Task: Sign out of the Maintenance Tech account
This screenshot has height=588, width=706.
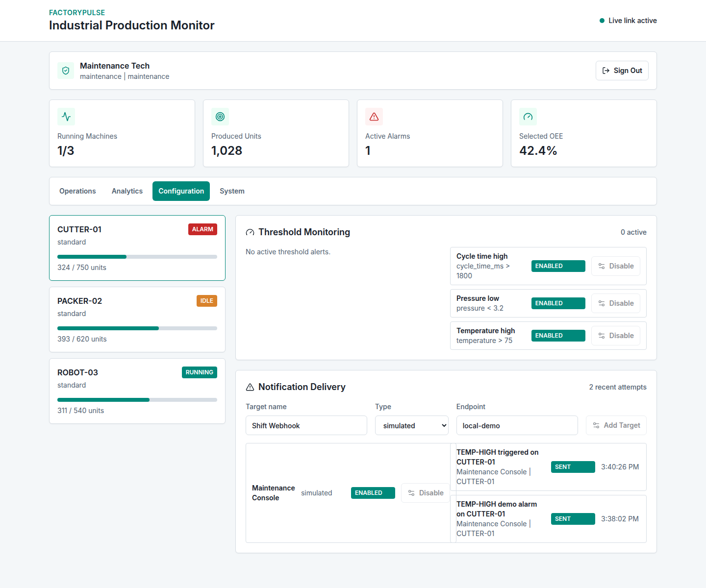Action: [x=622, y=71]
